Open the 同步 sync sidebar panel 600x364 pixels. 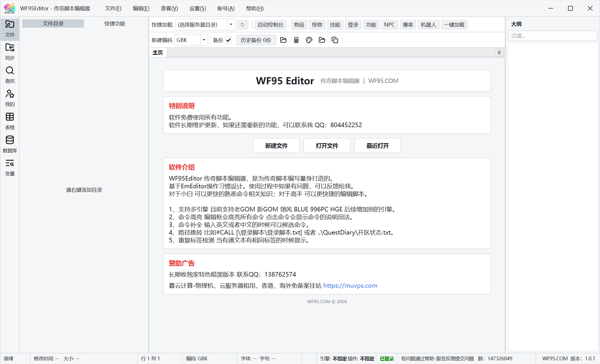point(10,52)
